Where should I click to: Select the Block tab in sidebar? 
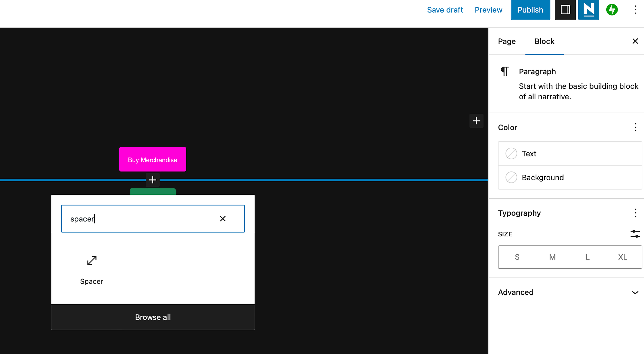[544, 41]
